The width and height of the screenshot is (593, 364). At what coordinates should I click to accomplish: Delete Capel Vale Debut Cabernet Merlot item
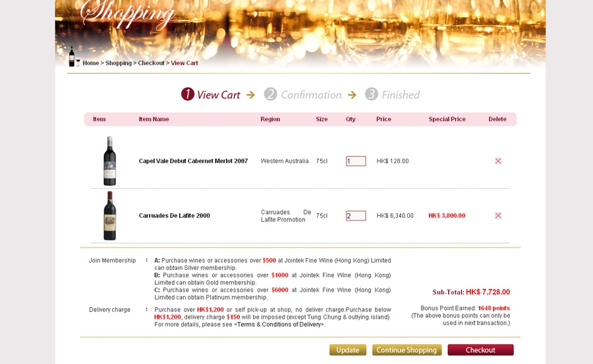pyautogui.click(x=497, y=161)
